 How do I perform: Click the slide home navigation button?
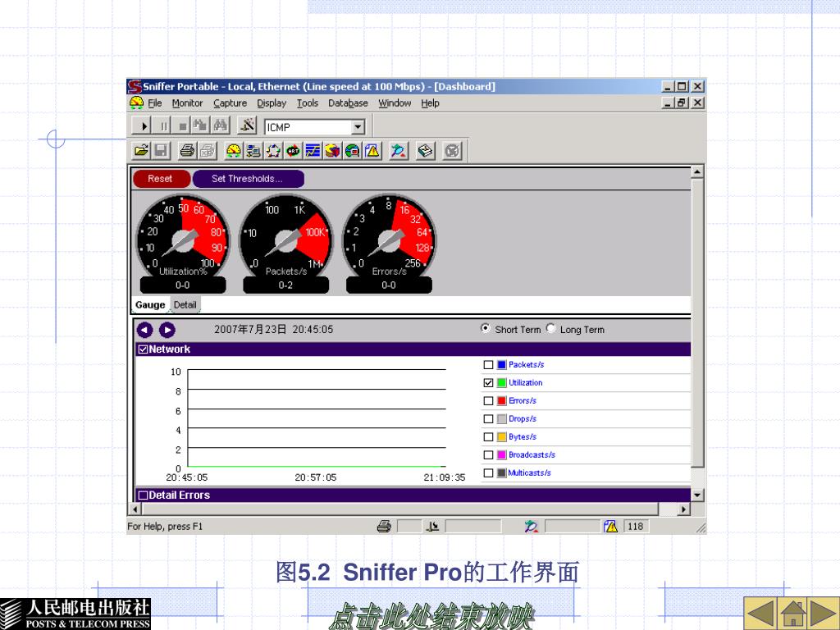[x=793, y=613]
